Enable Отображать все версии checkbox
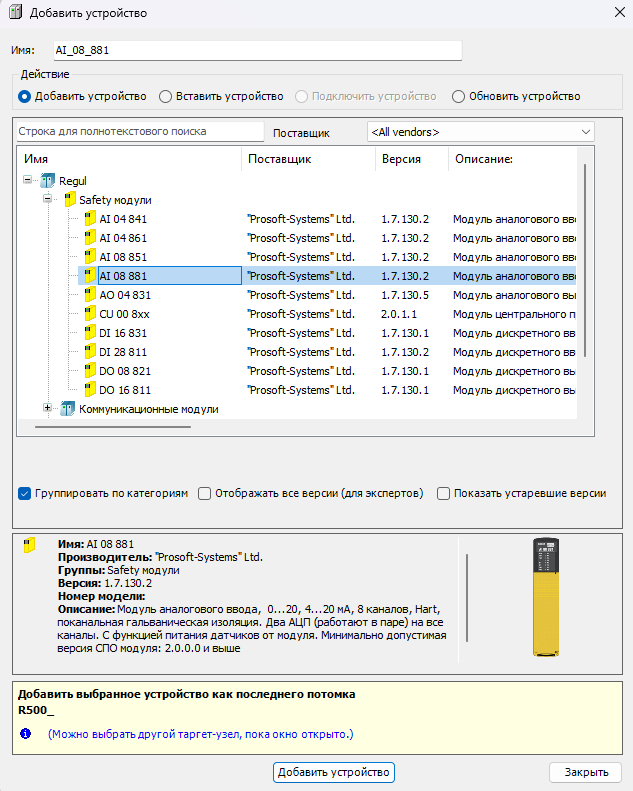This screenshot has width=633, height=791. [x=205, y=493]
